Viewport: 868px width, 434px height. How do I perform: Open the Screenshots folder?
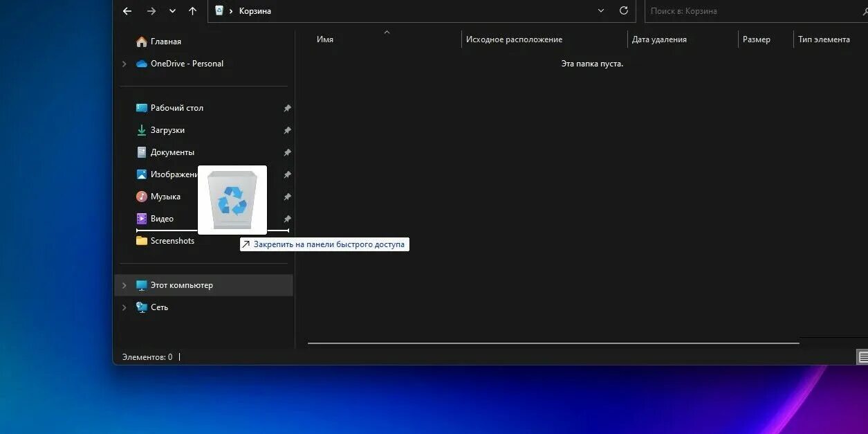[172, 241]
